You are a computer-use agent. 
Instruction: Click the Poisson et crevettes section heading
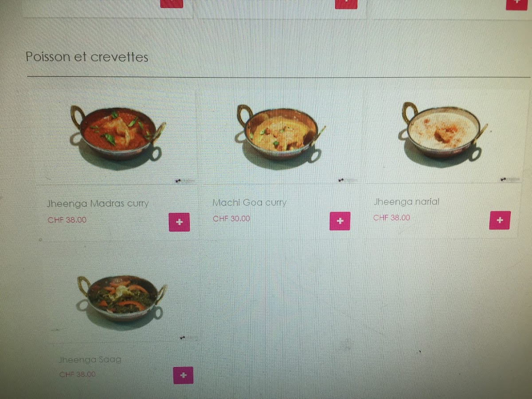point(87,57)
